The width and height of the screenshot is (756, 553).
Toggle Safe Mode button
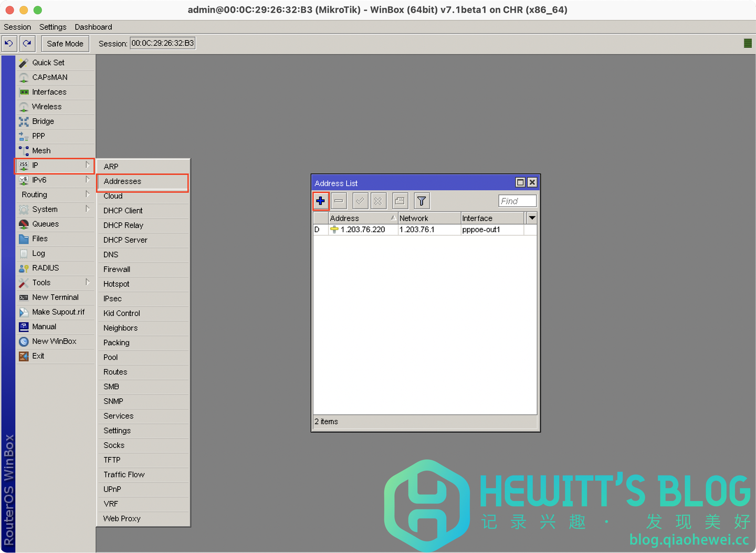(x=65, y=44)
